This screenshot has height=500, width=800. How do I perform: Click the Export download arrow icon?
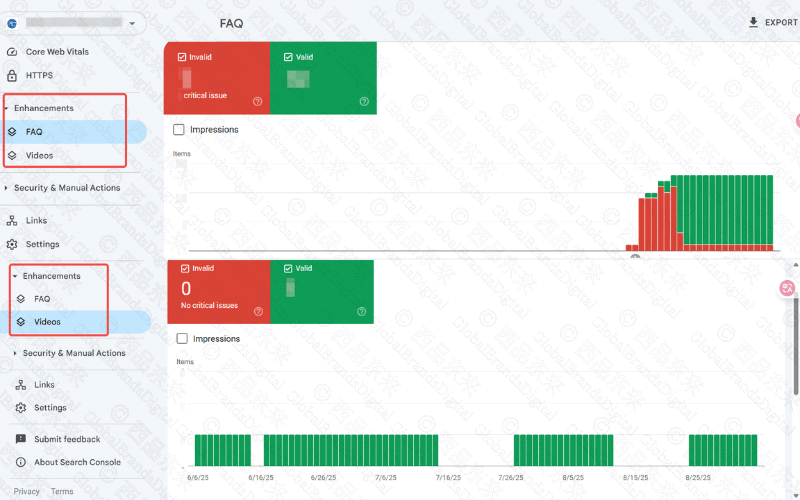coord(753,22)
